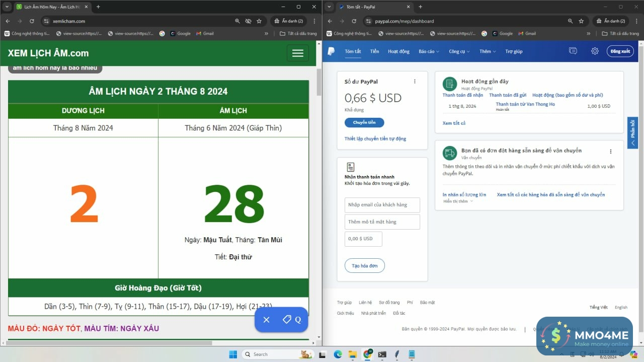Click the Thêm mô tả mặt hàng field
Screen dimensions: 644x362
(382, 222)
